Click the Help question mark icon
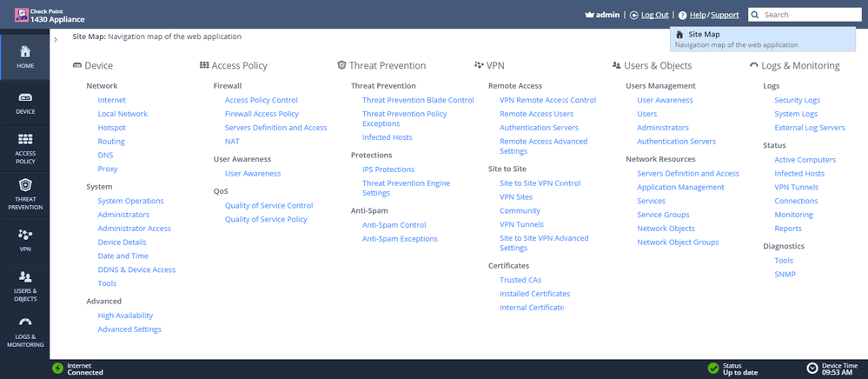 682,16
